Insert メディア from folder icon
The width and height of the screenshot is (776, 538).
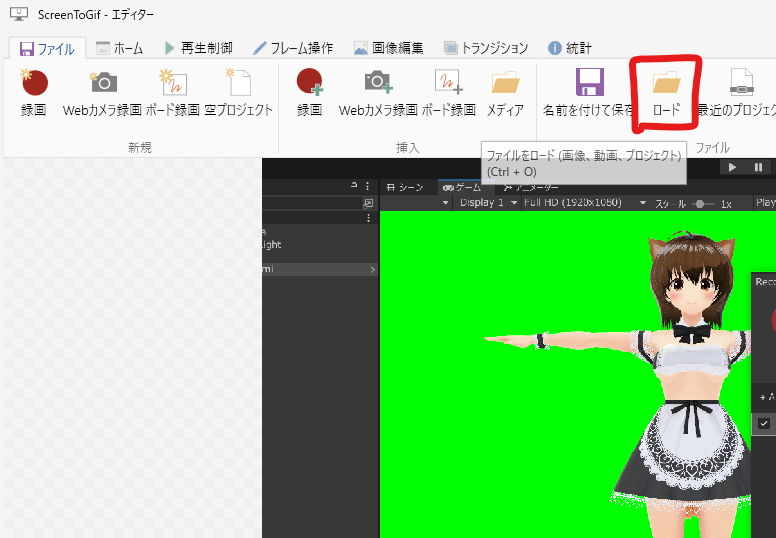505,93
